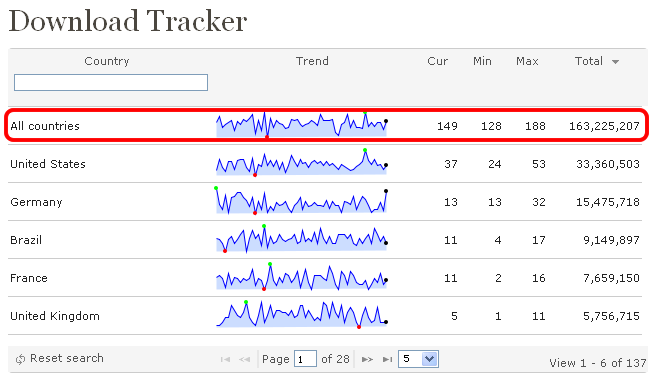Select the United States row label

click(x=48, y=164)
